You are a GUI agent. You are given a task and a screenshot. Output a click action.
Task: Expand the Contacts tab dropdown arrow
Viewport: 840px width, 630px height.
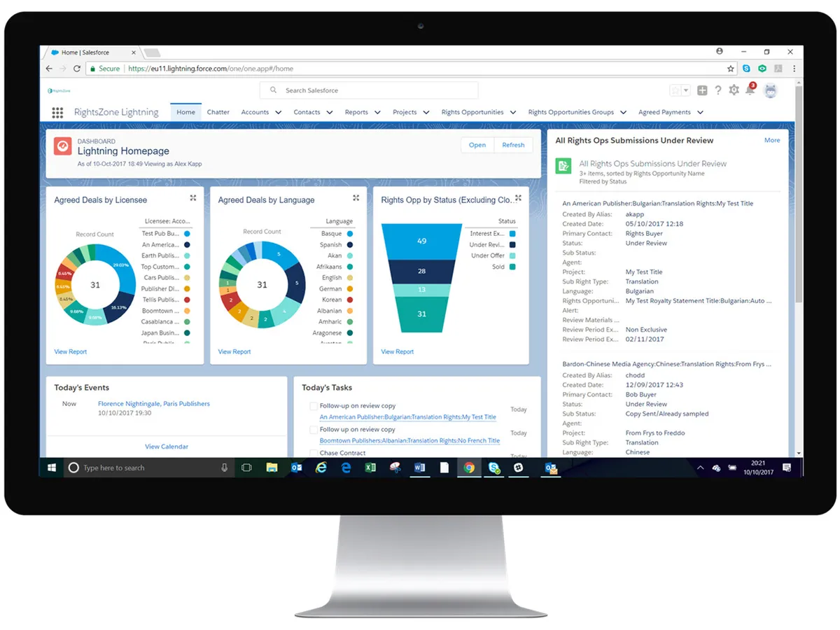point(330,112)
